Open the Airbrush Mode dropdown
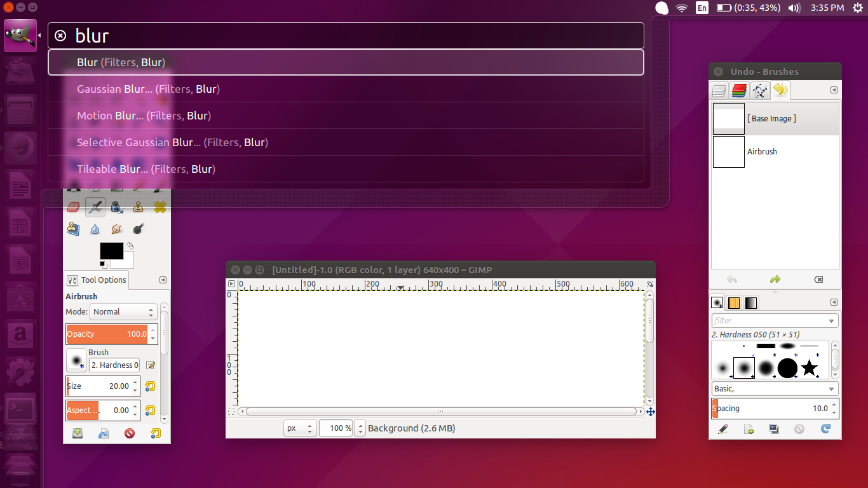 pos(123,311)
